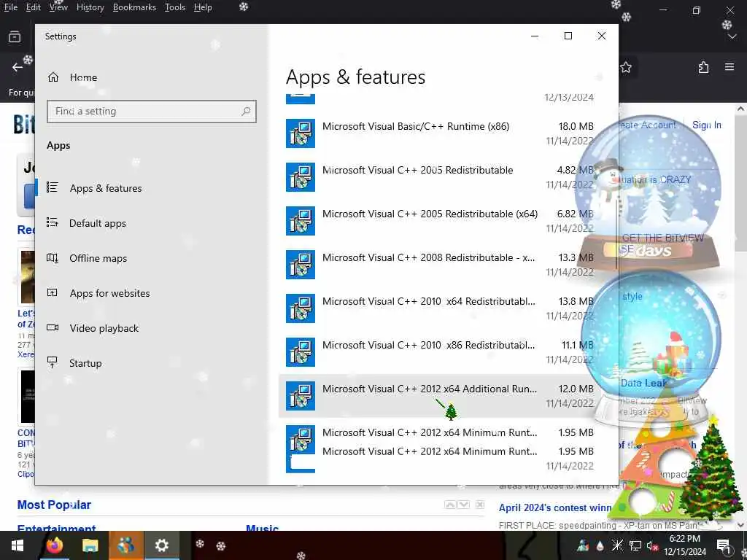Bookmark this page with star icon
747x560 pixels.
coord(626,68)
